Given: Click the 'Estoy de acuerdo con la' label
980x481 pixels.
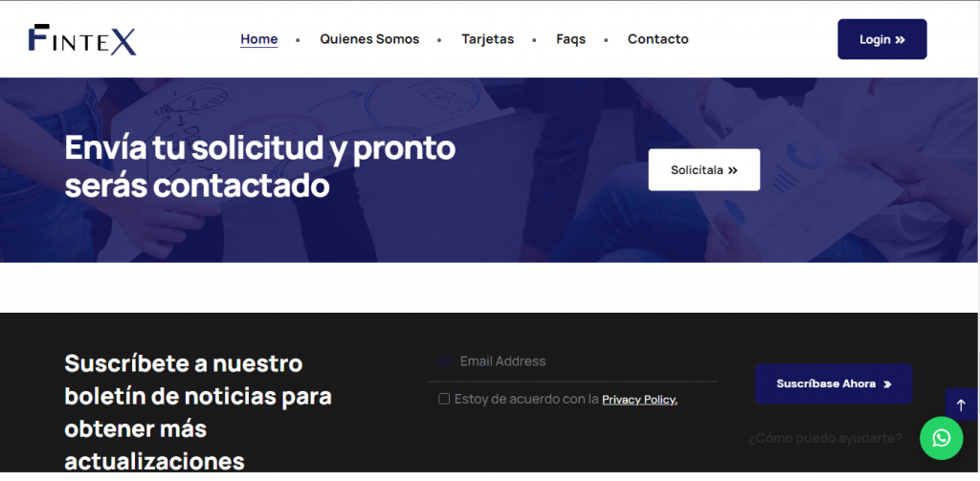Looking at the screenshot, I should pyautogui.click(x=526, y=399).
